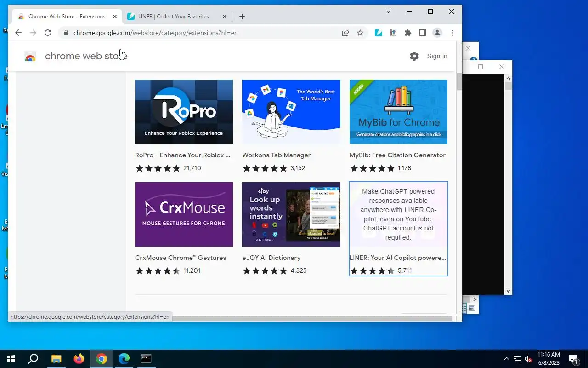Click RoPro - Enhance Your Roblox title
Image resolution: width=588 pixels, height=368 pixels.
tap(182, 155)
